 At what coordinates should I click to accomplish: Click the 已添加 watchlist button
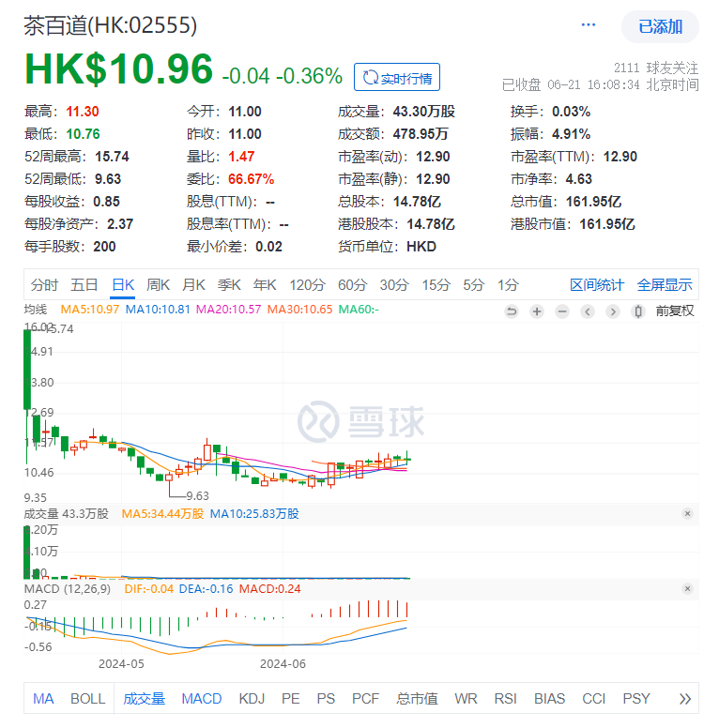pos(660,27)
